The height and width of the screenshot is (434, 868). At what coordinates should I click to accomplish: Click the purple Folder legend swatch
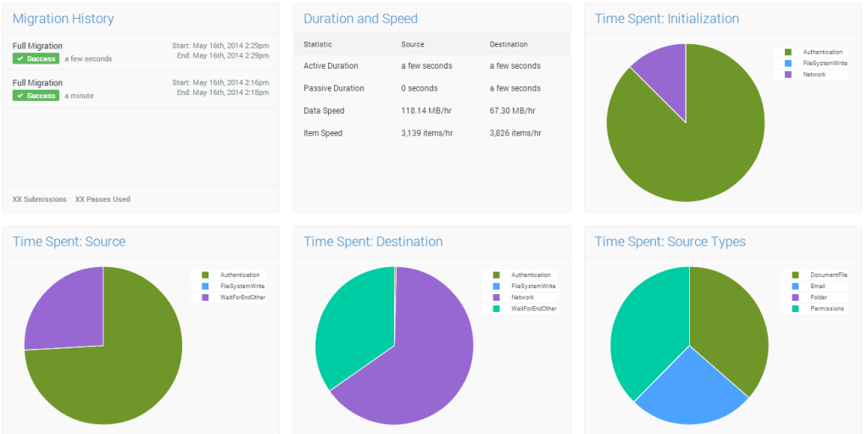pyautogui.click(x=795, y=298)
